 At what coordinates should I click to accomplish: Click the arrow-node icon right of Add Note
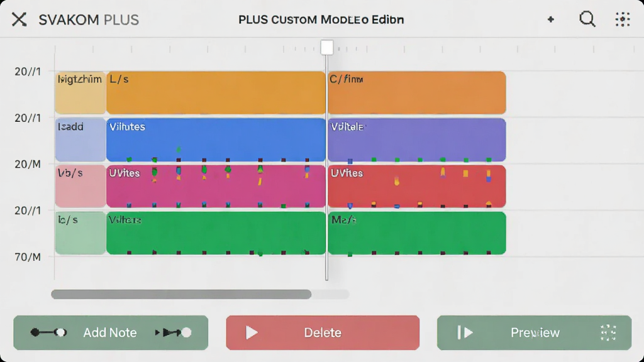click(x=173, y=332)
